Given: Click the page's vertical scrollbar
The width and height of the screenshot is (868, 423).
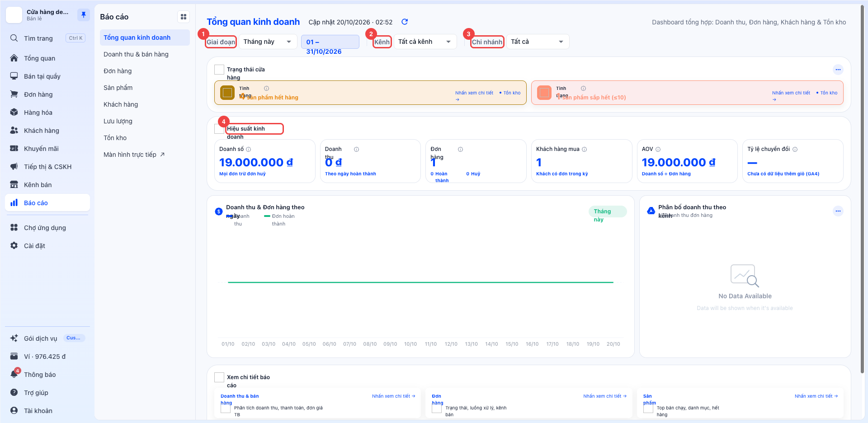Looking at the screenshot, I should [x=863, y=190].
